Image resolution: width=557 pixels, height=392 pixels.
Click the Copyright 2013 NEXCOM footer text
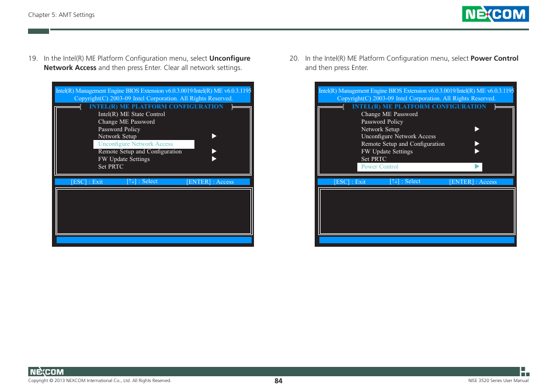[100, 381]
